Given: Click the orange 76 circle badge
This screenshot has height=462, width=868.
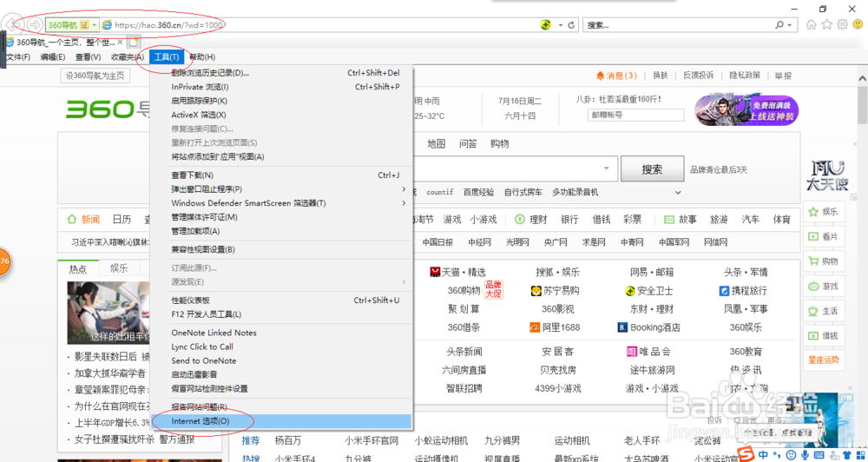Looking at the screenshot, I should click(3, 261).
